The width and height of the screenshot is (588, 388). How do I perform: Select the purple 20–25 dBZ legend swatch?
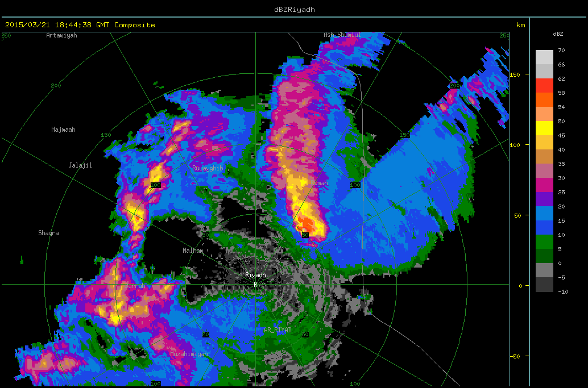click(x=544, y=199)
